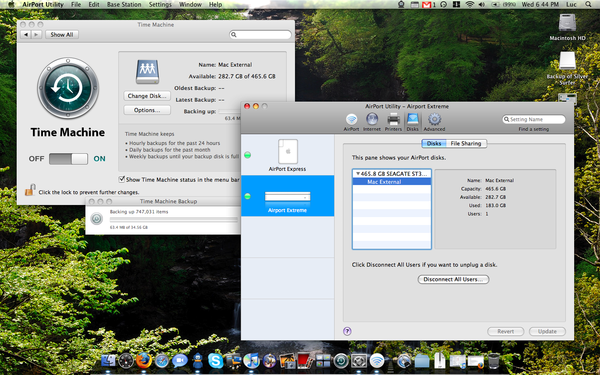Open the Base Station menu

(x=124, y=5)
